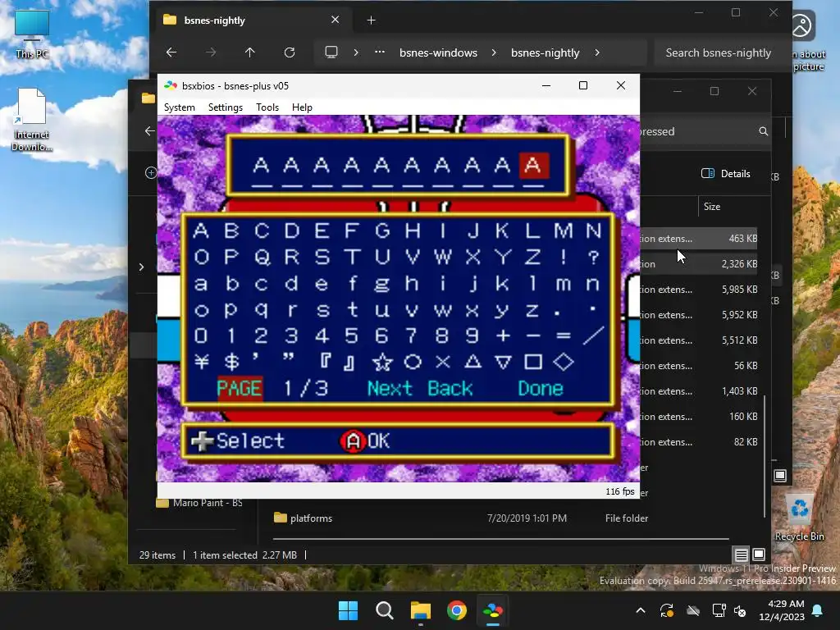
Task: Click bsnes-windows breadcrumb in address bar
Action: [x=438, y=52]
